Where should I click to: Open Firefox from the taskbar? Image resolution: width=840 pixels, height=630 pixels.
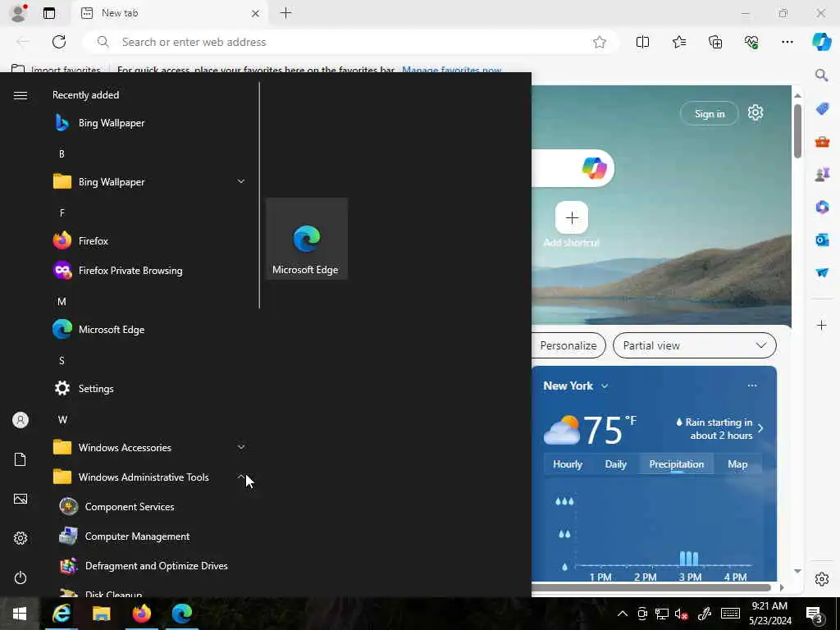coord(141,614)
